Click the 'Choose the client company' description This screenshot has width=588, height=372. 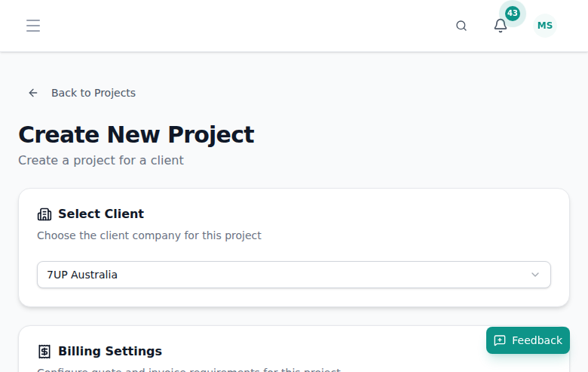[x=149, y=235]
